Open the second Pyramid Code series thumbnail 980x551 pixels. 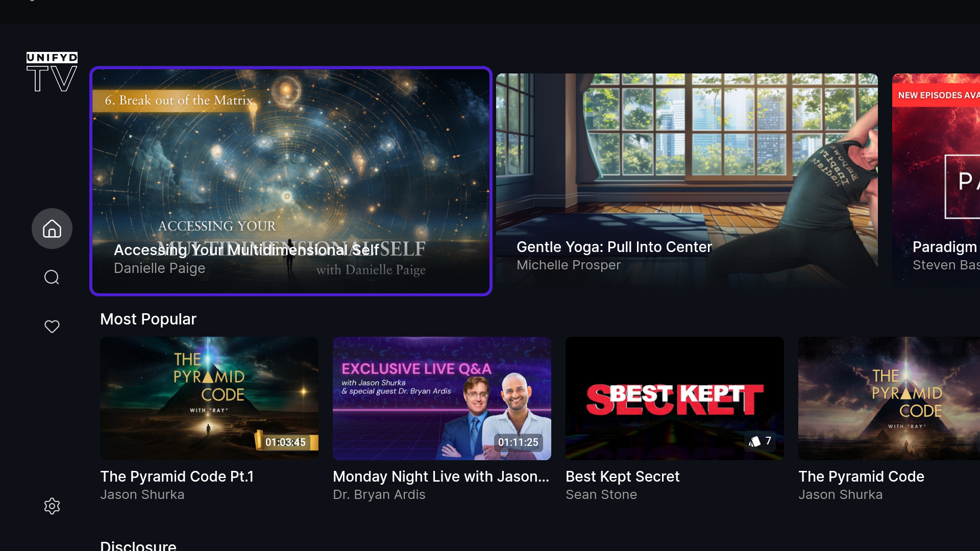pyautogui.click(x=889, y=398)
